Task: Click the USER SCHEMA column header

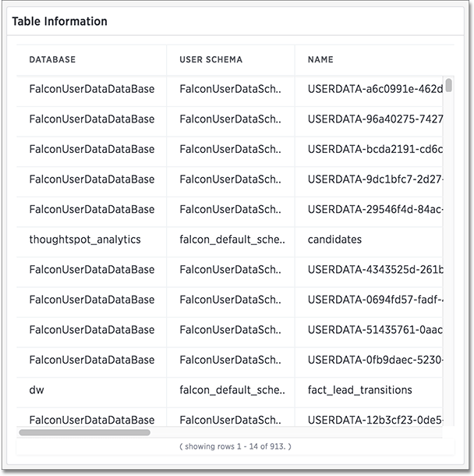Action: click(210, 59)
